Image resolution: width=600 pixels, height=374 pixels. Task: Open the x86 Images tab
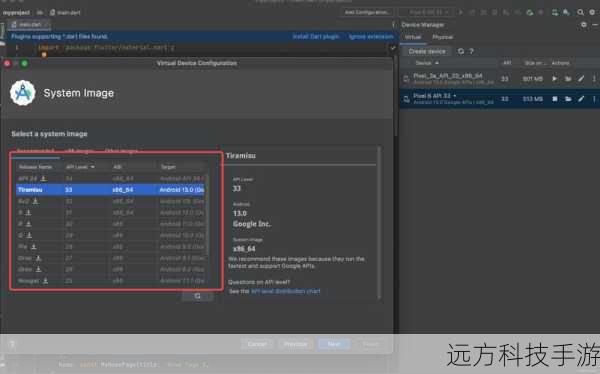pos(79,151)
